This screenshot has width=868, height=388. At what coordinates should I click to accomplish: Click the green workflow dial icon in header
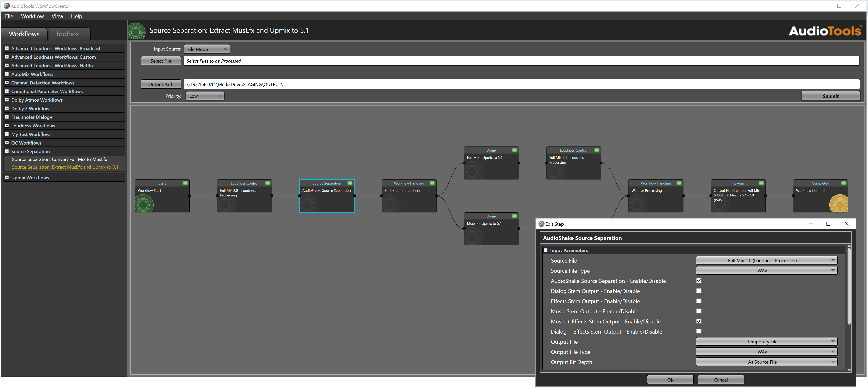coord(136,31)
